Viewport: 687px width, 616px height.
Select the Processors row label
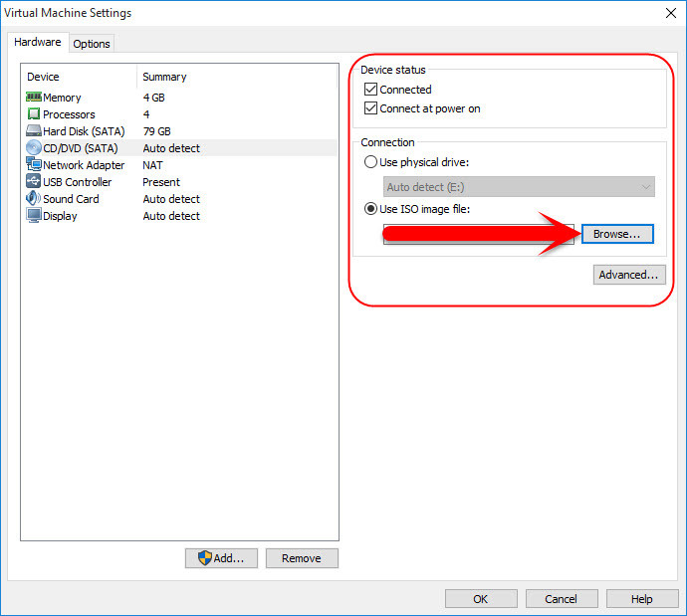[x=69, y=114]
